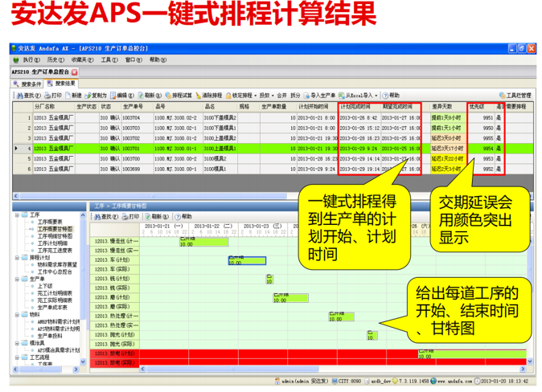542x392 pixels.
Task: Click the 慢走丝(计划) Gantt bar
Action: (x=204, y=242)
